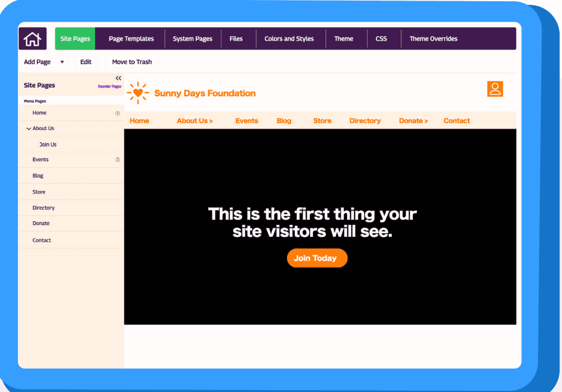Expand the Donate site menu
Viewport: 562px width, 392px height.
[x=413, y=121]
